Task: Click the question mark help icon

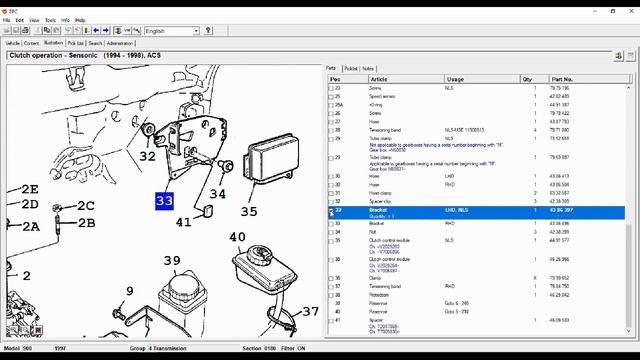Action: (x=208, y=31)
